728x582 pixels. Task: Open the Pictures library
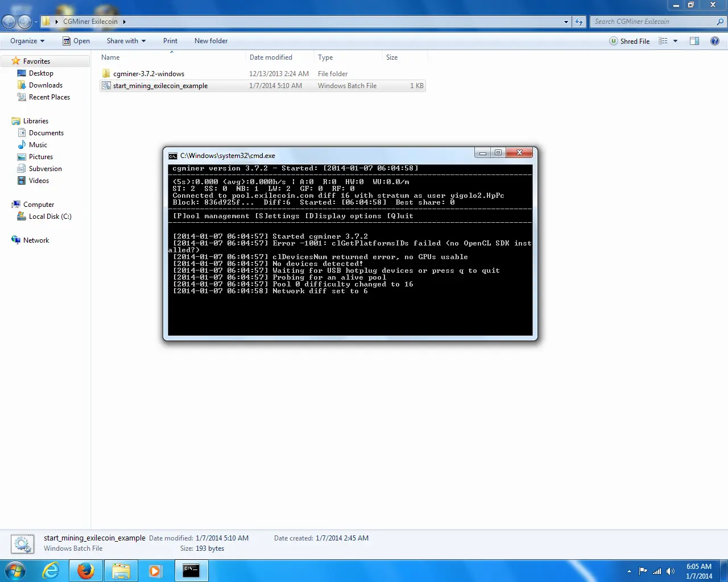tap(41, 157)
